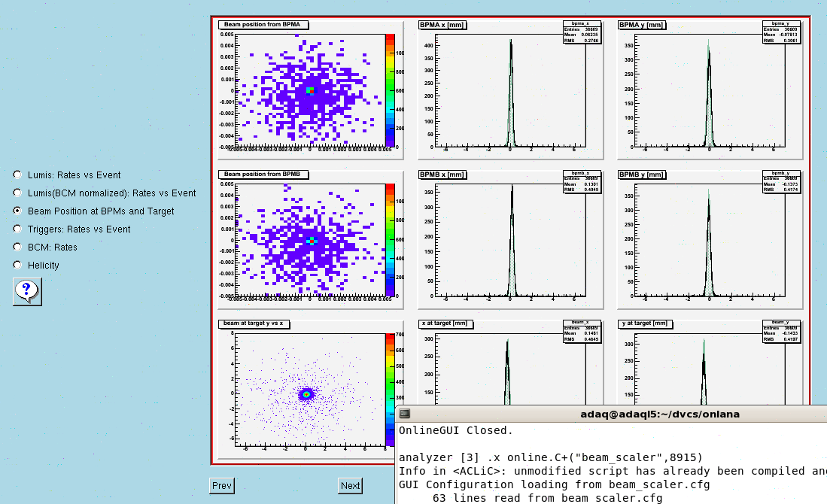This screenshot has height=504, width=827.
Task: Click the bpma_x statistics box
Action: (x=582, y=32)
